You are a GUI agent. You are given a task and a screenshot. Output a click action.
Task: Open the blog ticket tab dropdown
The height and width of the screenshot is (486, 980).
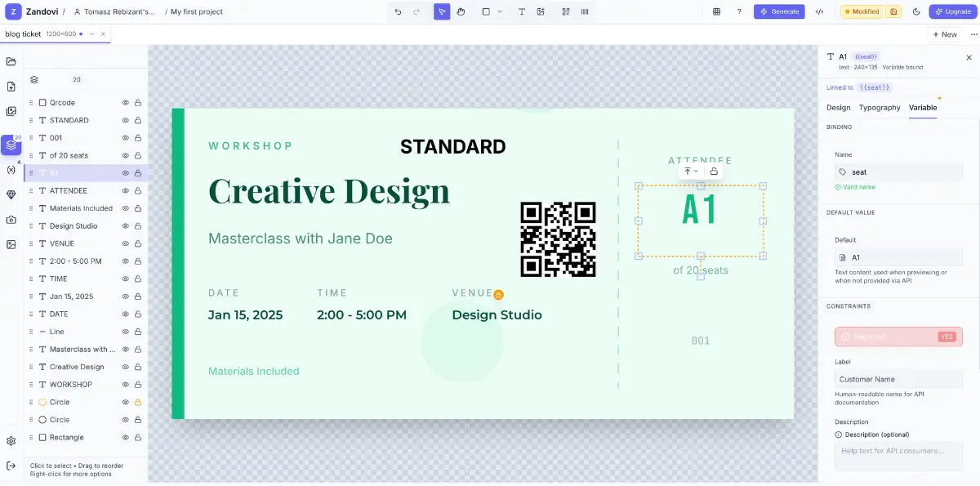pyautogui.click(x=91, y=34)
